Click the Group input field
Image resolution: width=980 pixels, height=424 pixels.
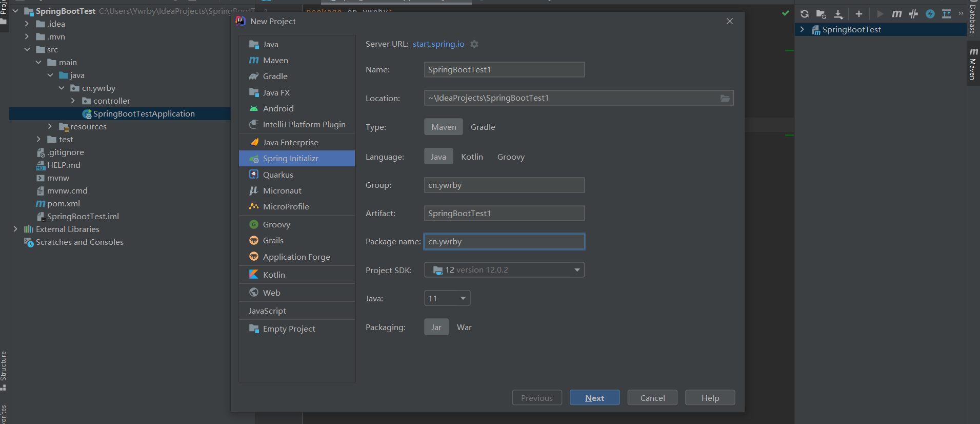[504, 185]
